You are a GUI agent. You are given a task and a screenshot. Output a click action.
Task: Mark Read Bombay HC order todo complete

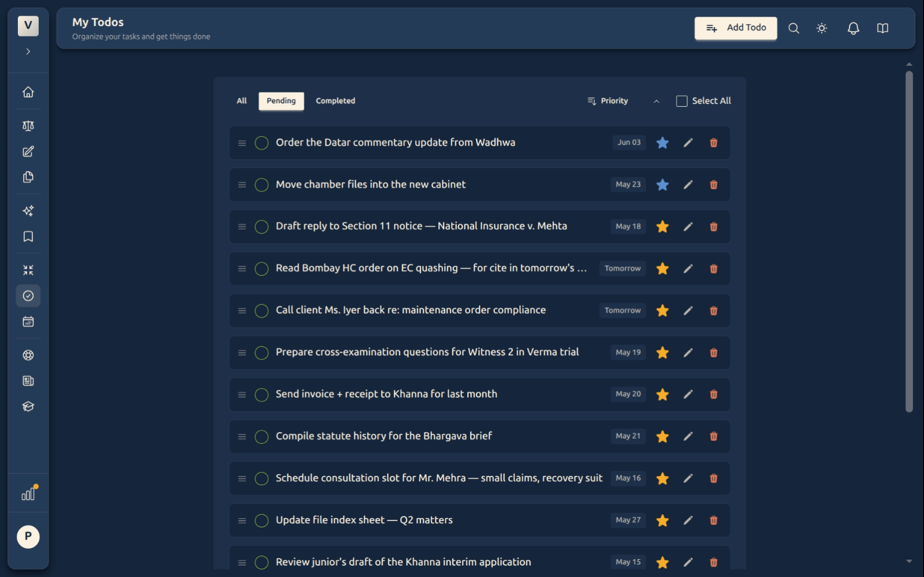pos(262,269)
